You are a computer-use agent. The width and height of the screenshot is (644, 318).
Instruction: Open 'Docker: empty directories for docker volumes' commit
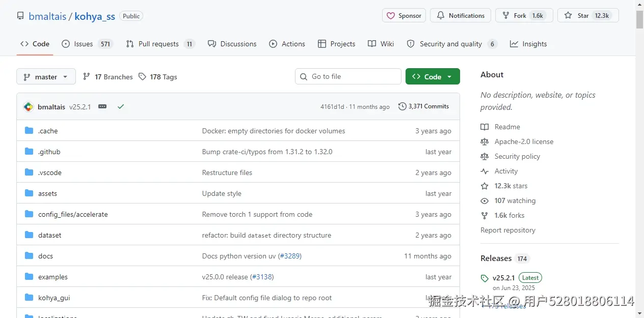click(x=274, y=131)
